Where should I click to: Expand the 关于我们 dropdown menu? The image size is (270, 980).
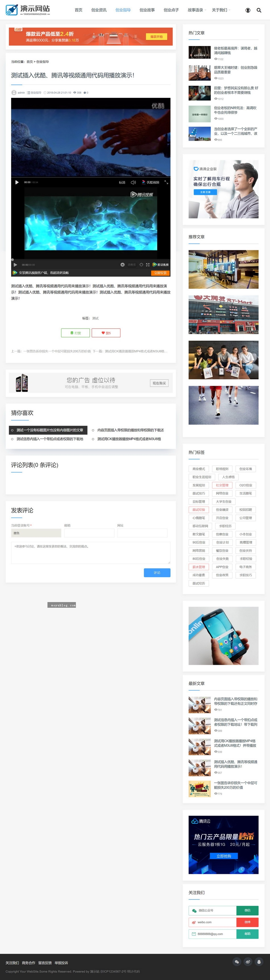[221, 10]
